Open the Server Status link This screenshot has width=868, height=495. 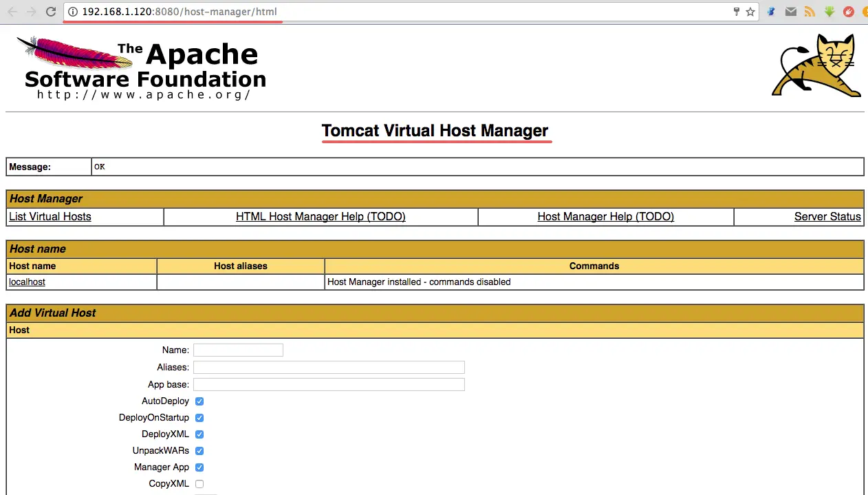pyautogui.click(x=827, y=217)
